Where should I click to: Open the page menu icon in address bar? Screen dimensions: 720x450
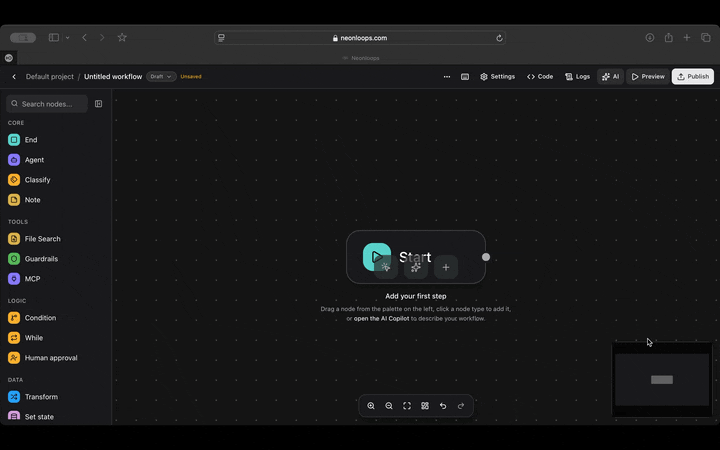[221, 38]
